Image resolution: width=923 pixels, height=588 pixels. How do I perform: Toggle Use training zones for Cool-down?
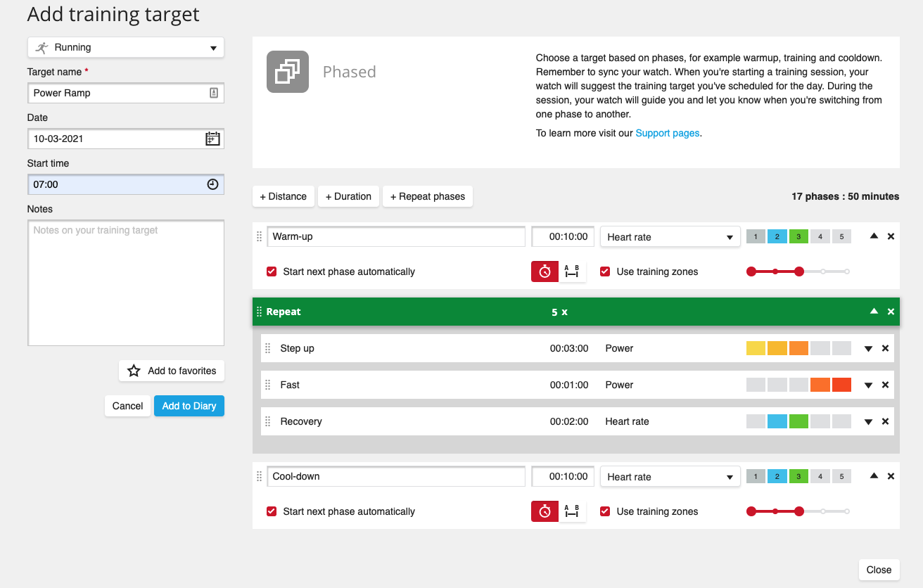coord(605,511)
